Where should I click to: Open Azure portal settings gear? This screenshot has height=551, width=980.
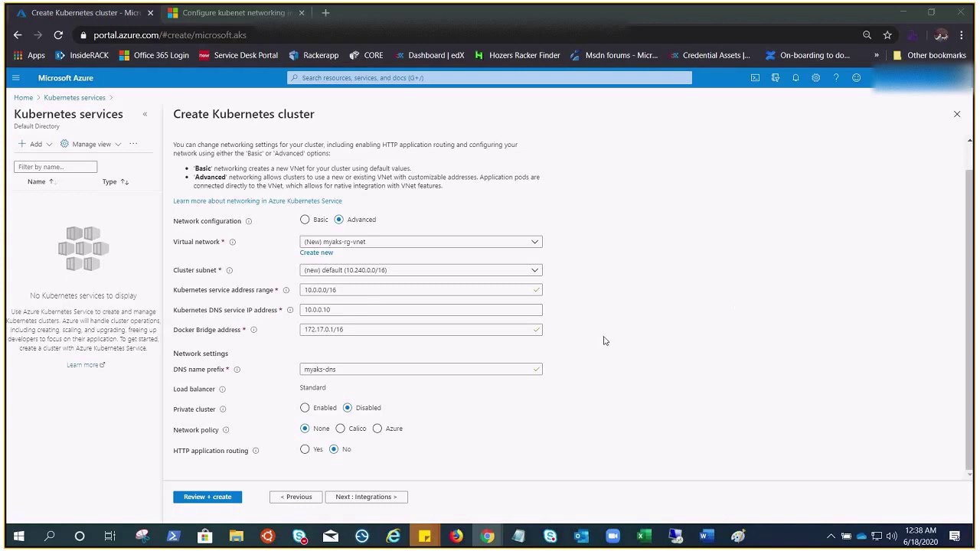point(816,77)
